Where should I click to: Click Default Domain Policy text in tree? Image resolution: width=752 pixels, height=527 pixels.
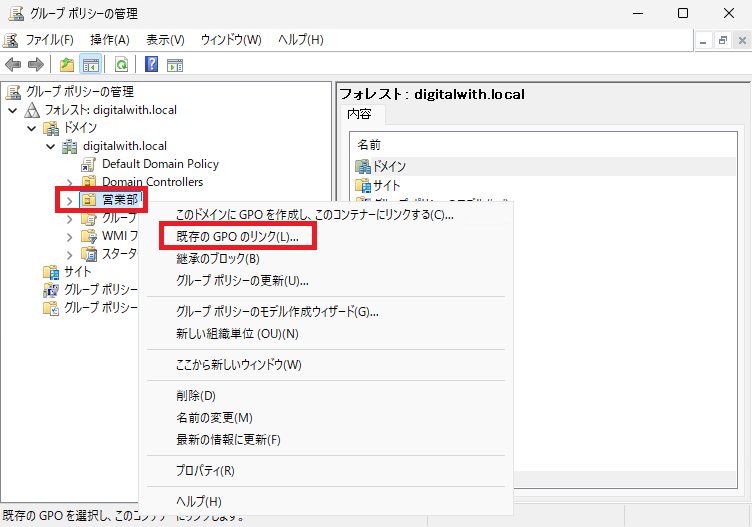coord(160,164)
